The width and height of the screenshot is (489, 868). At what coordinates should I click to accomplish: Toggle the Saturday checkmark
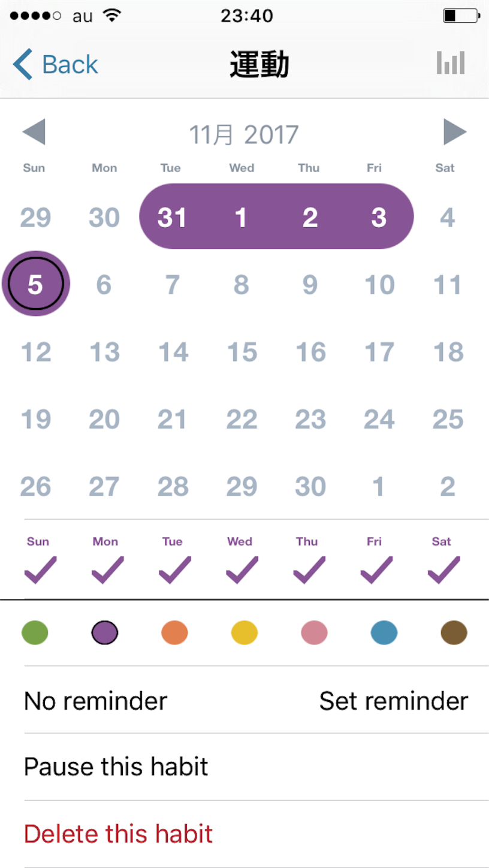443,569
